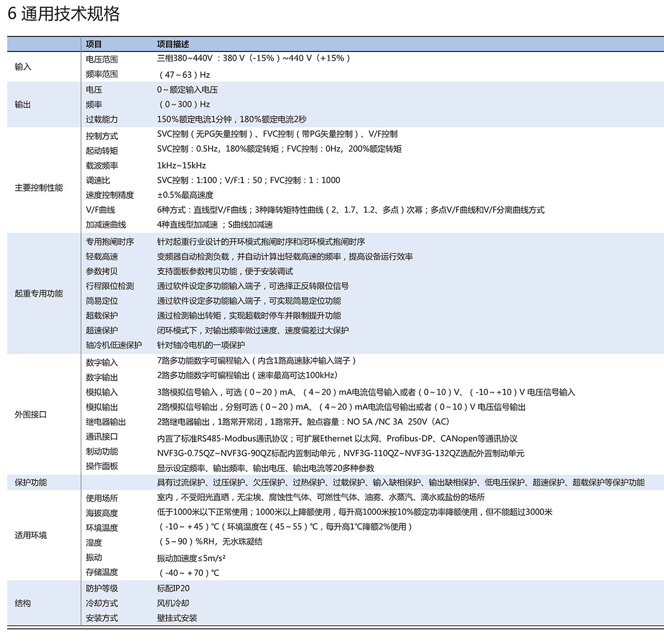The width and height of the screenshot is (664, 644).
Task: Select the 通讯接口 row label
Action: (x=102, y=437)
